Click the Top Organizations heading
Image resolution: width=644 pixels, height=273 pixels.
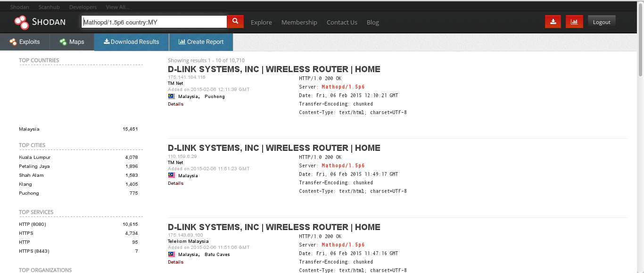tap(45, 270)
